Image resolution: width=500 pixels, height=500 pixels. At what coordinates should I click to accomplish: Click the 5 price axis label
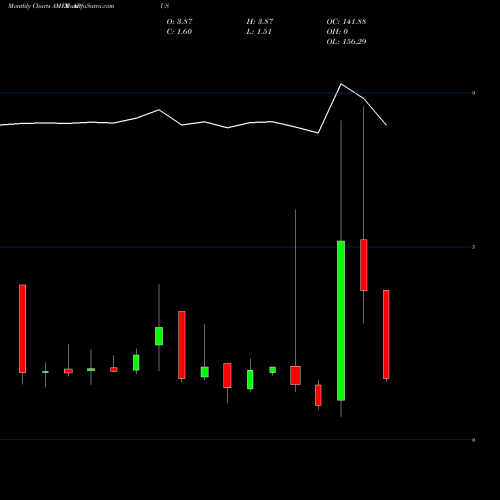[x=473, y=247]
